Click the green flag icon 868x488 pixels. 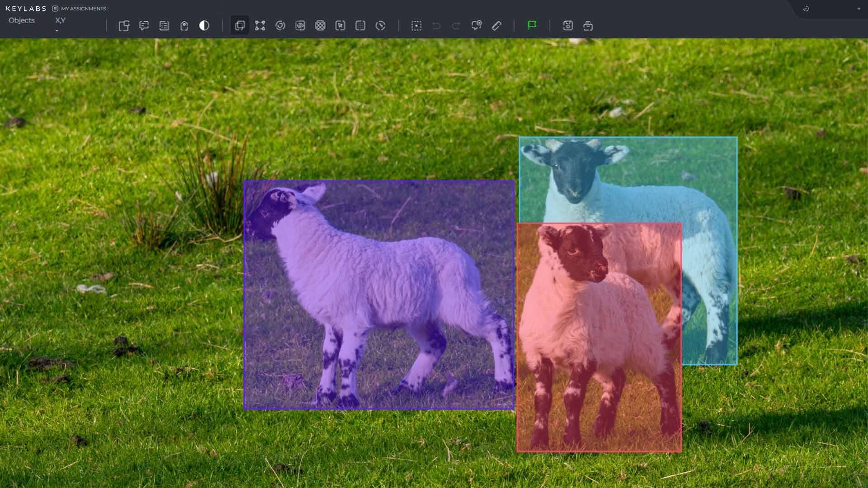[x=532, y=25]
